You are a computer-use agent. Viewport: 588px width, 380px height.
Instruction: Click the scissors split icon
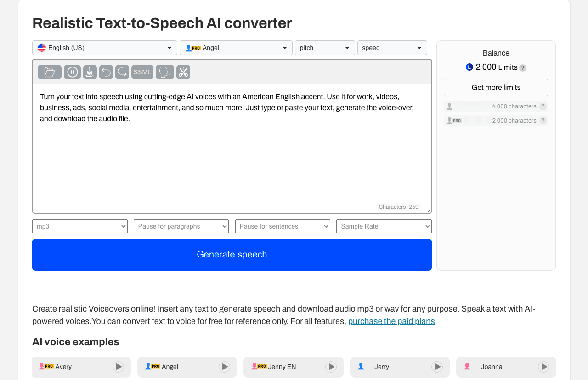pyautogui.click(x=183, y=72)
